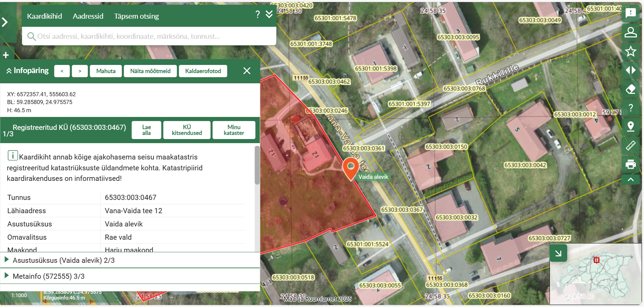Click the KÜ kitsendused button
Screen dimensions: 644x307
pyautogui.click(x=187, y=130)
